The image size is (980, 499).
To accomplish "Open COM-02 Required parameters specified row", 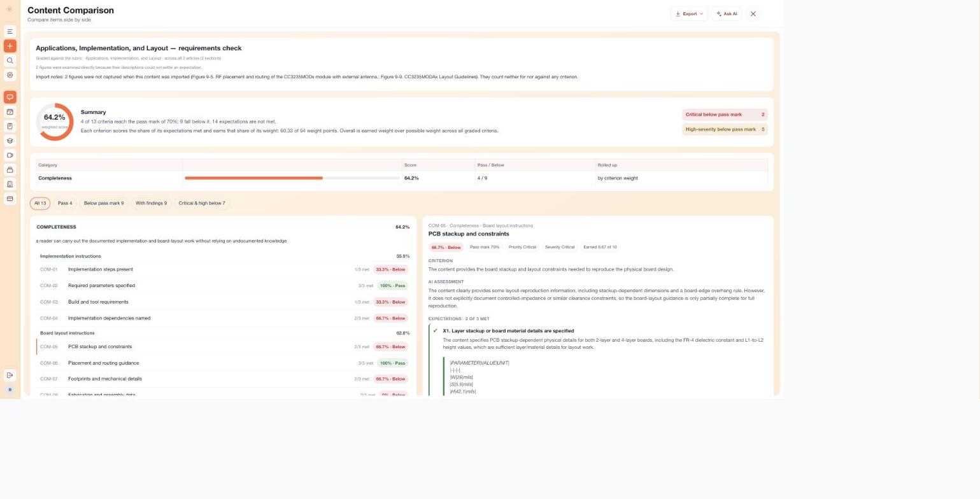I will coord(224,286).
